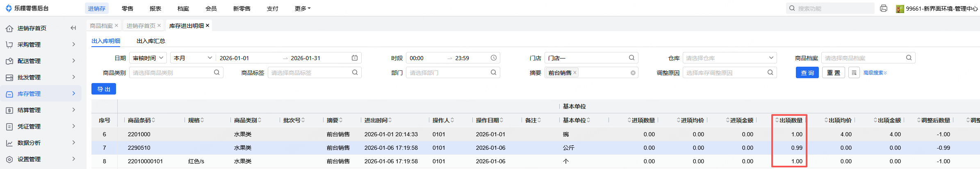Close the 库存进出明细 tab

(x=207, y=25)
